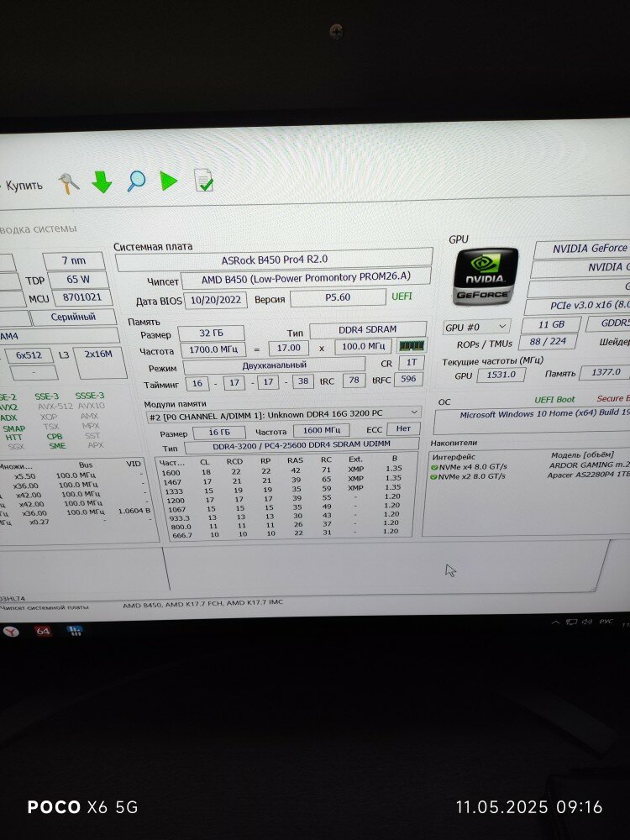
Task: Click the memory size 32 ГБ field
Action: [211, 333]
